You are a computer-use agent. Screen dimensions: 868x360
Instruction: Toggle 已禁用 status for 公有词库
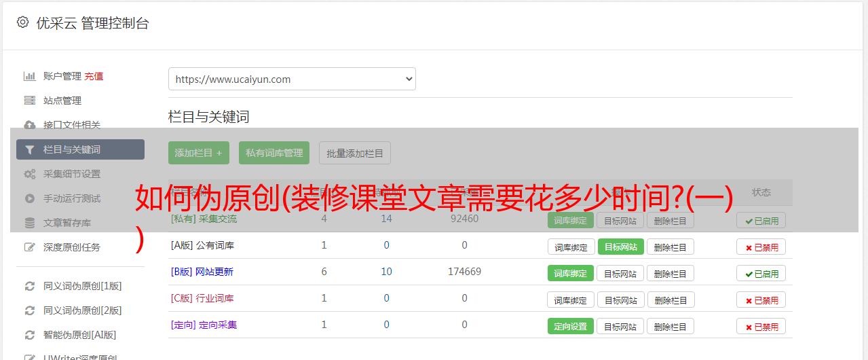tap(761, 247)
